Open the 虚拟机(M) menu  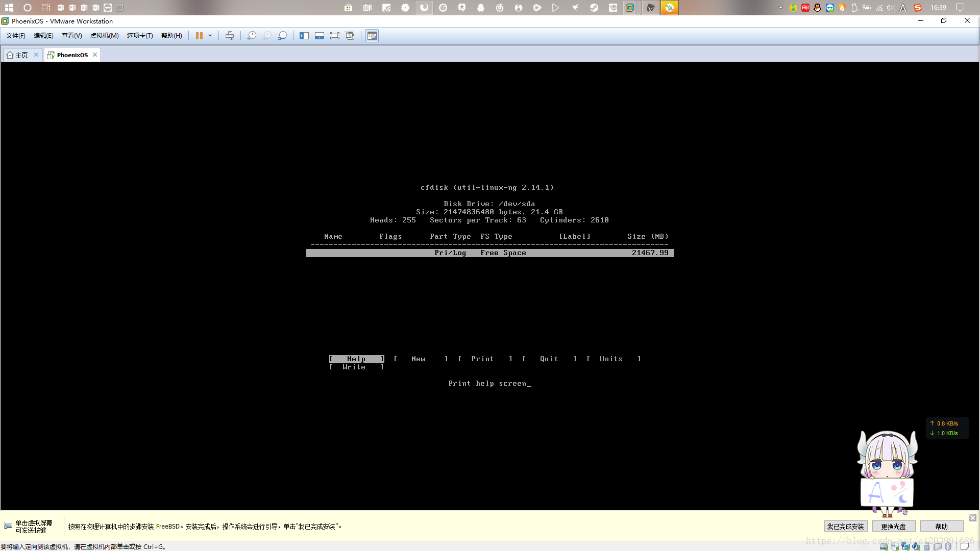[104, 36]
